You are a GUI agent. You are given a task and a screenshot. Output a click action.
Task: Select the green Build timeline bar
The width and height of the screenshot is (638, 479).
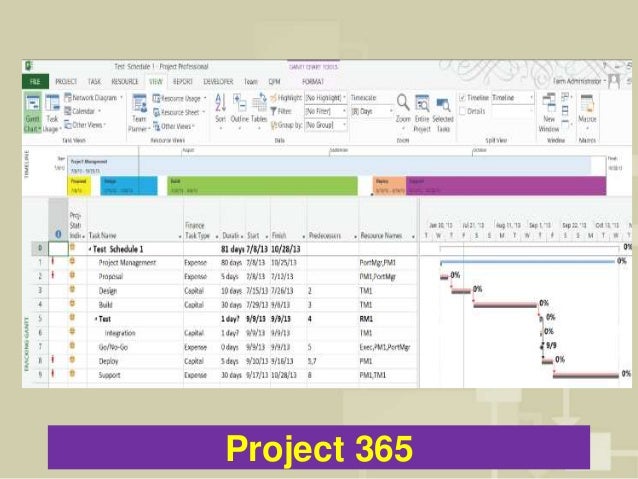(x=262, y=186)
